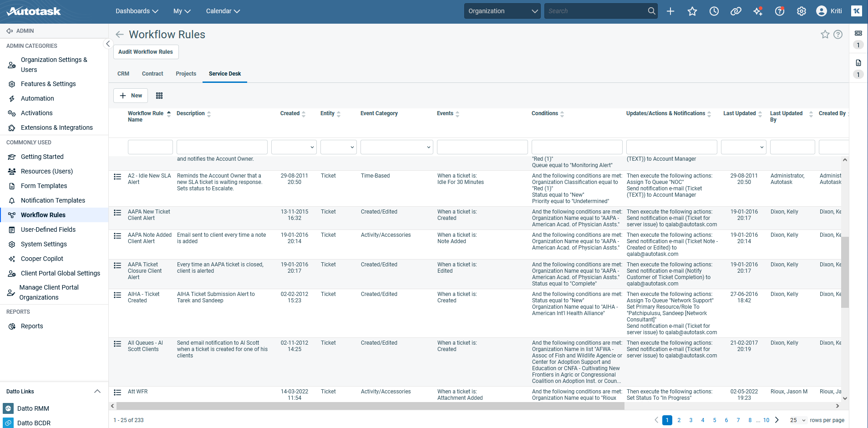Open the Organization search type dropdown
Image resolution: width=868 pixels, height=428 pixels.
pos(503,11)
